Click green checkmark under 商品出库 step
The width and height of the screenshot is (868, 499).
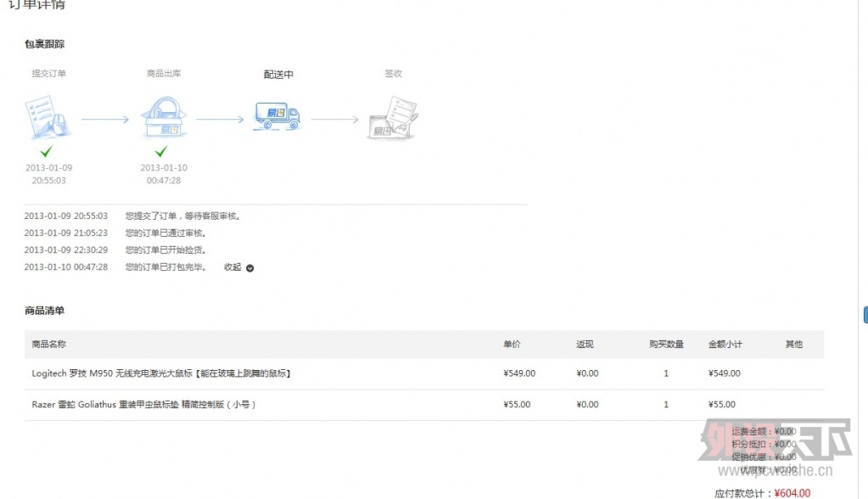(x=161, y=151)
